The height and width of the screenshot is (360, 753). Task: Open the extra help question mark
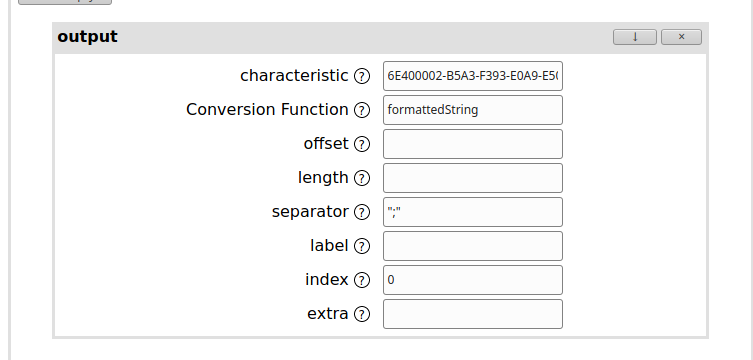362,314
